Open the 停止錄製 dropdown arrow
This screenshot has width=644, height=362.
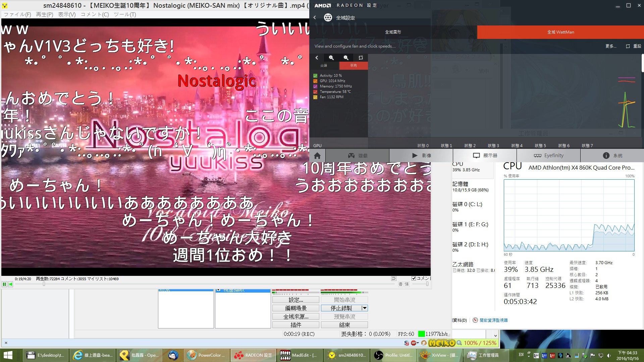(x=365, y=308)
